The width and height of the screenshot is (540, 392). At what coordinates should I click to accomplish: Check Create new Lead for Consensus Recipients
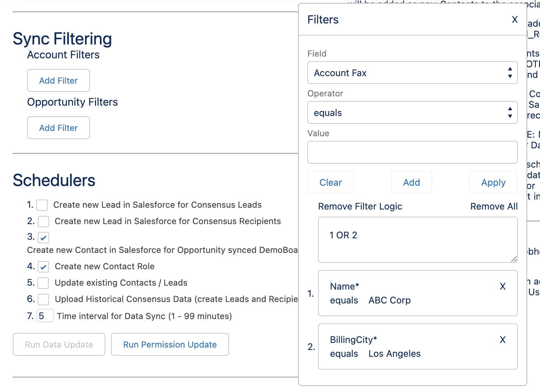point(43,222)
